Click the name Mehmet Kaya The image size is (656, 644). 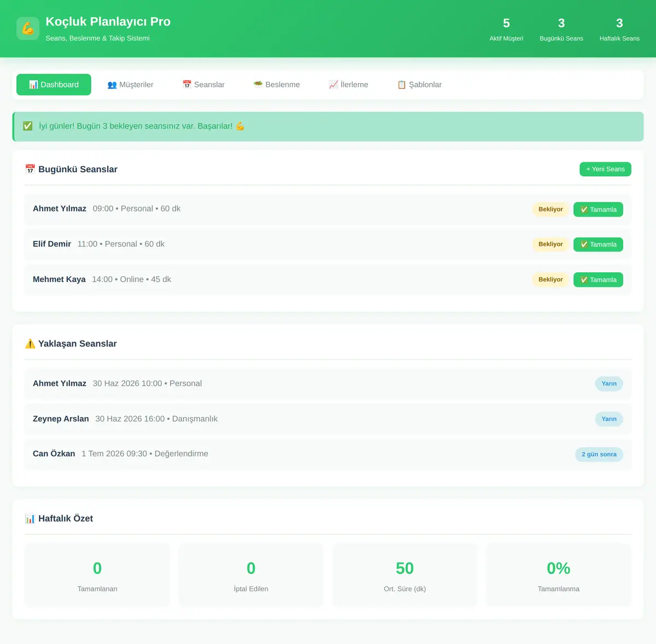pyautogui.click(x=59, y=279)
